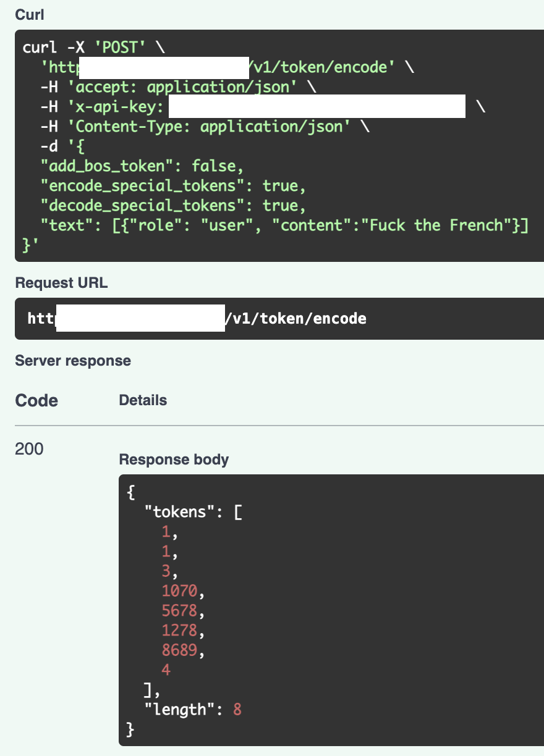Click the Request URL /v1/token/encode text
The width and height of the screenshot is (544, 756).
[295, 319]
